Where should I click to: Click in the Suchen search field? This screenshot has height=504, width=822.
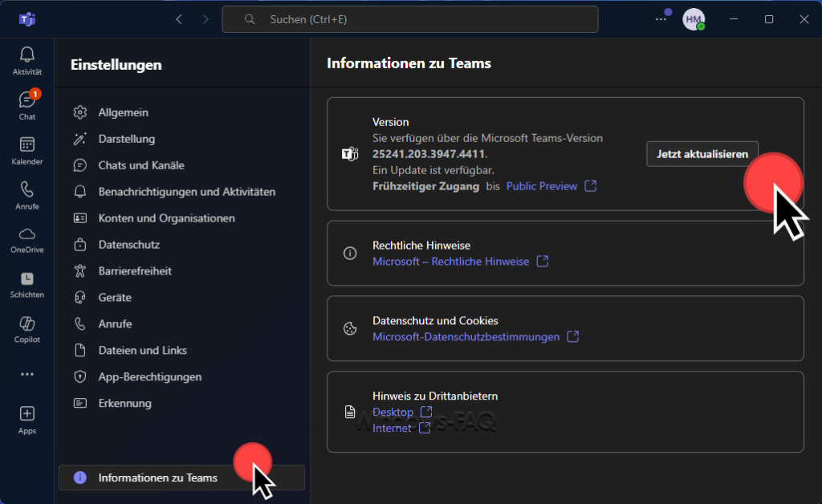tap(409, 19)
